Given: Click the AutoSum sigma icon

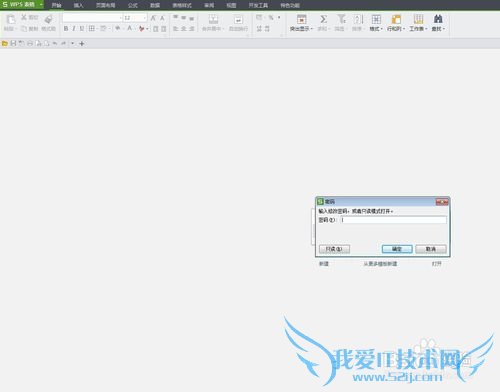Looking at the screenshot, I should coord(323,19).
